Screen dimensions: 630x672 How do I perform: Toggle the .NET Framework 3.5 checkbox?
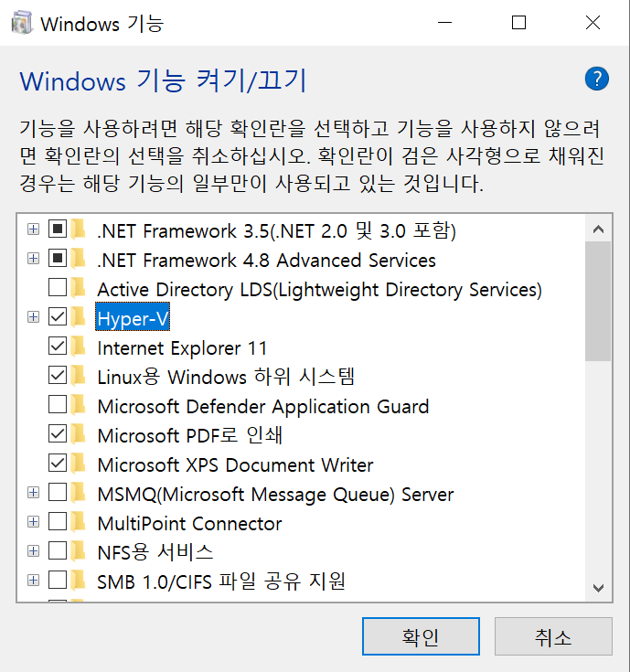58,229
